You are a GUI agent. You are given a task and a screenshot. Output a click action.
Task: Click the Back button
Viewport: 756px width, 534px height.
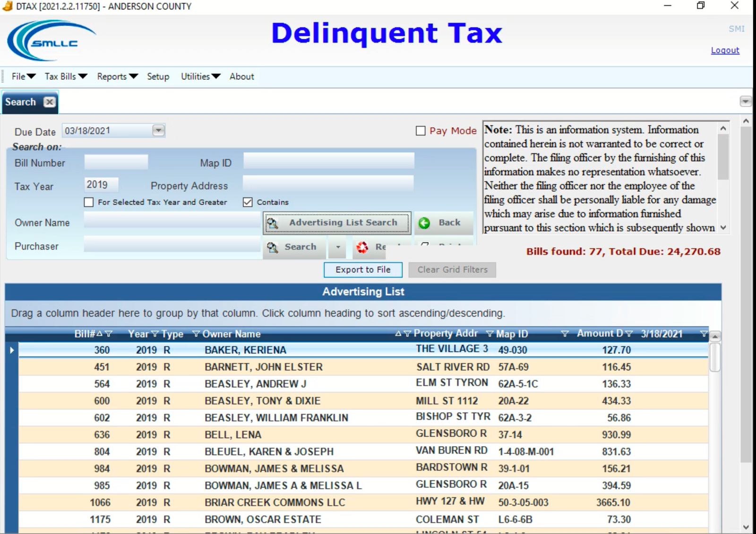(444, 223)
